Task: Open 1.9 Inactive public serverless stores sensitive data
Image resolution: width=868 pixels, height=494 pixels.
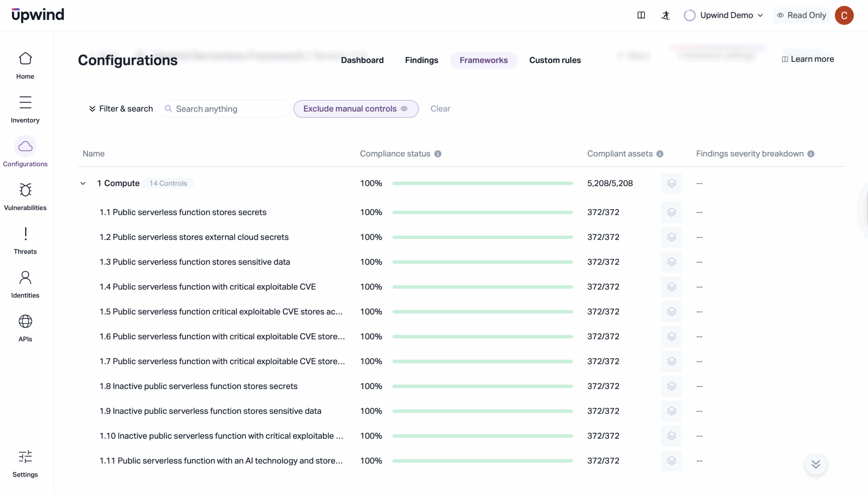Action: coord(210,411)
